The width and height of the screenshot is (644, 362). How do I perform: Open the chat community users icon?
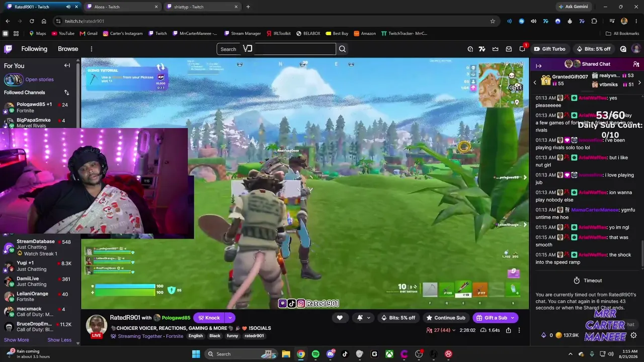pos(636,64)
